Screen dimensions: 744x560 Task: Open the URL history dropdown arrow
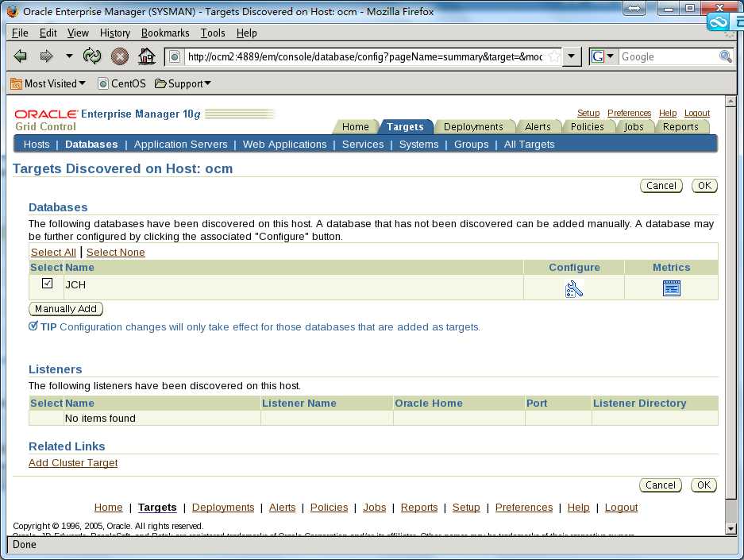pos(571,56)
